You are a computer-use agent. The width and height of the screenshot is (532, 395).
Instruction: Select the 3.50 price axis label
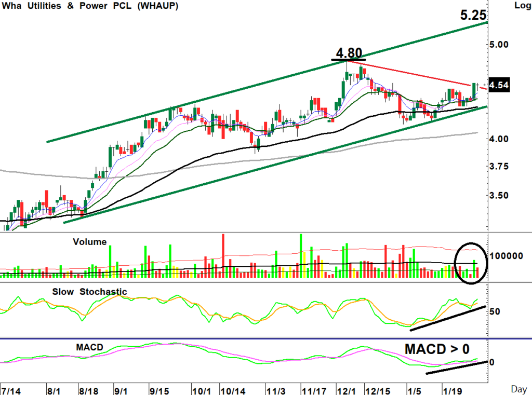pos(500,196)
